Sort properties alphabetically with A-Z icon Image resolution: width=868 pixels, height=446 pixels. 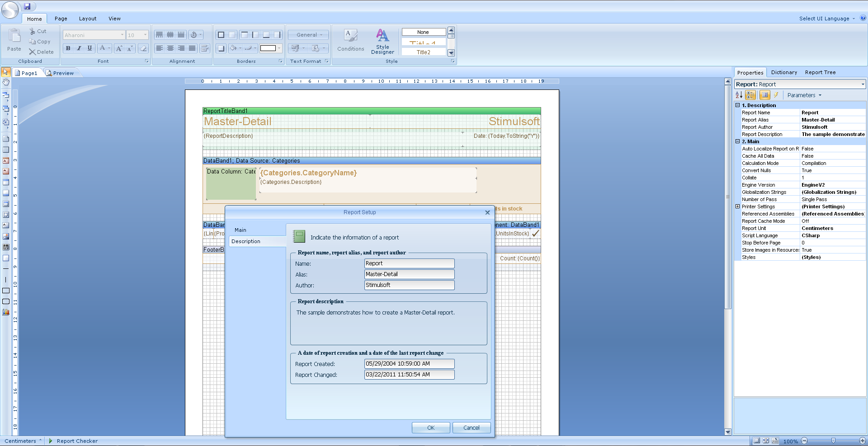pyautogui.click(x=739, y=95)
